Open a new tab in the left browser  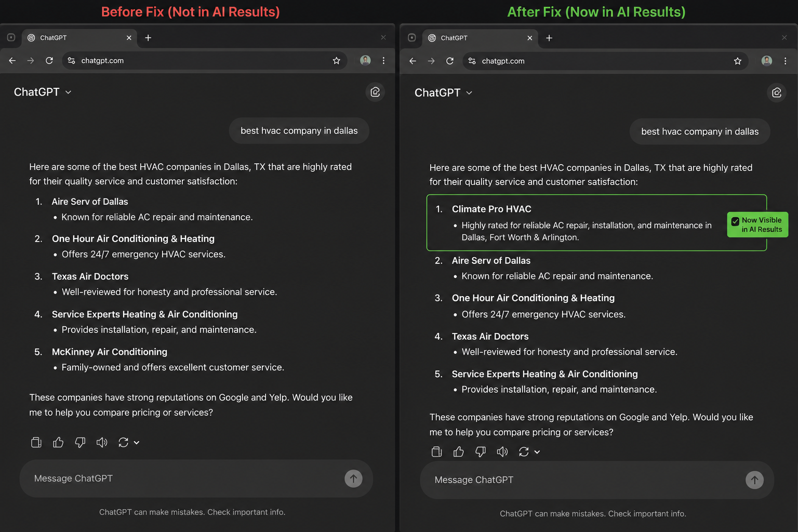148,38
